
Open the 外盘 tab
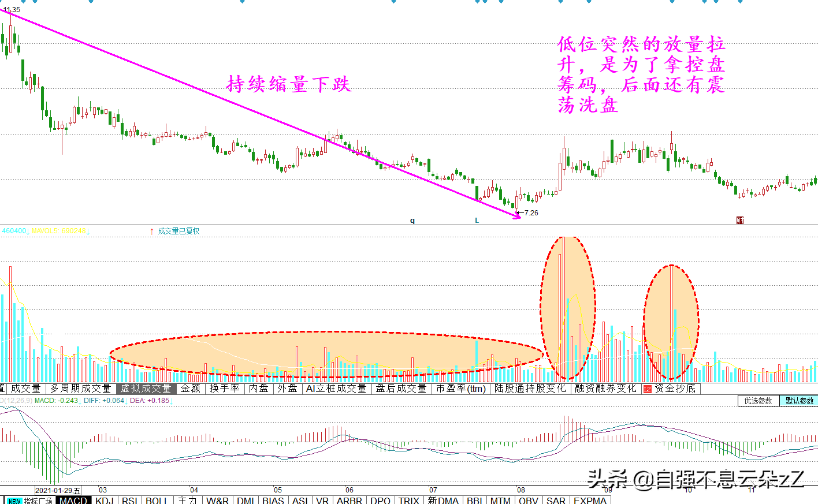coord(287,389)
